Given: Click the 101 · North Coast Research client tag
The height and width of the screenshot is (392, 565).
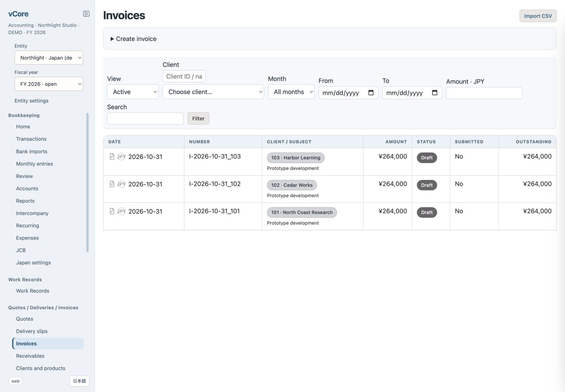Looking at the screenshot, I should 302,212.
